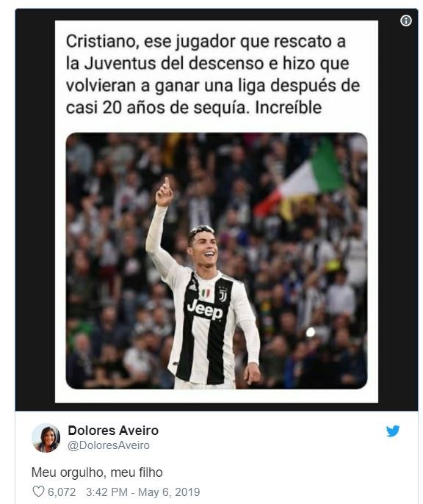The width and height of the screenshot is (423, 504).
Task: Like the tweet with the heart icon
Action: tap(38, 492)
